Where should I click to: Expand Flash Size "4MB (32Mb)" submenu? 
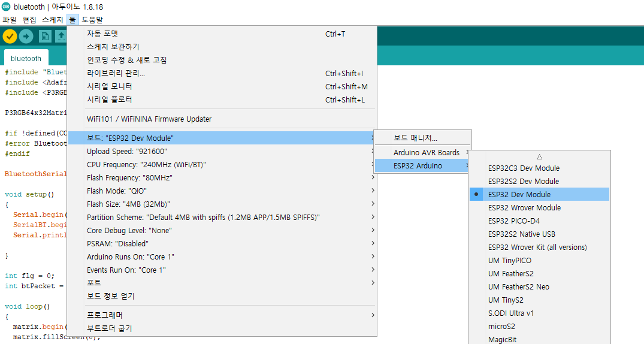222,204
